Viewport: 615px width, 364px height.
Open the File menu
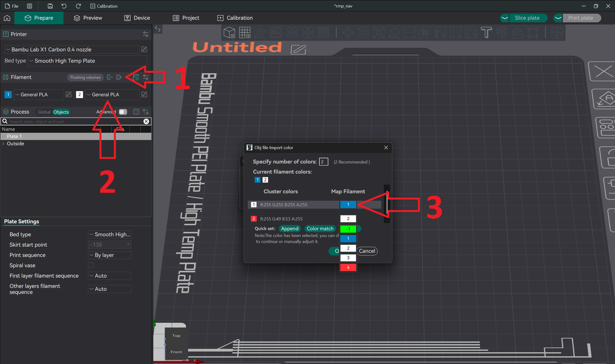11,6
